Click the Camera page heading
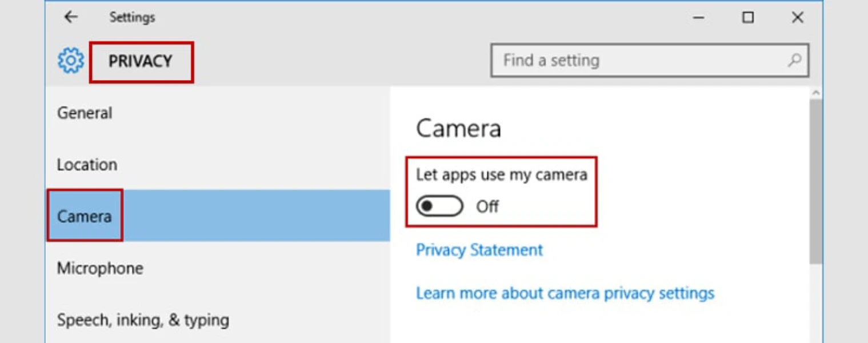This screenshot has width=868, height=343. [458, 129]
